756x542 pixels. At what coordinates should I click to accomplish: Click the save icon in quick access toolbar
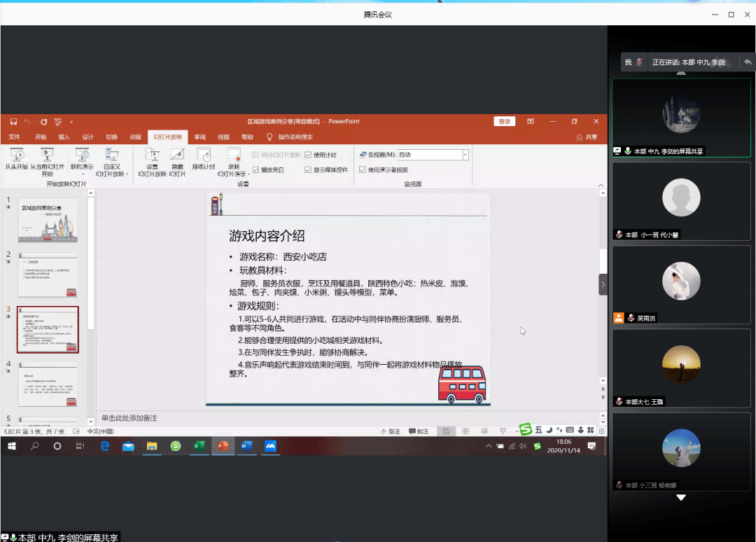point(13,121)
